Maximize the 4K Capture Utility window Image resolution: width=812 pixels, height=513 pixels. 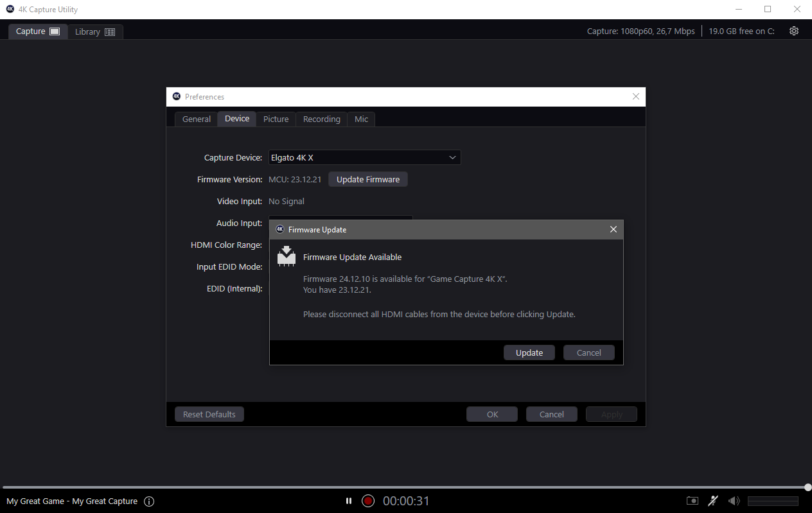768,10
